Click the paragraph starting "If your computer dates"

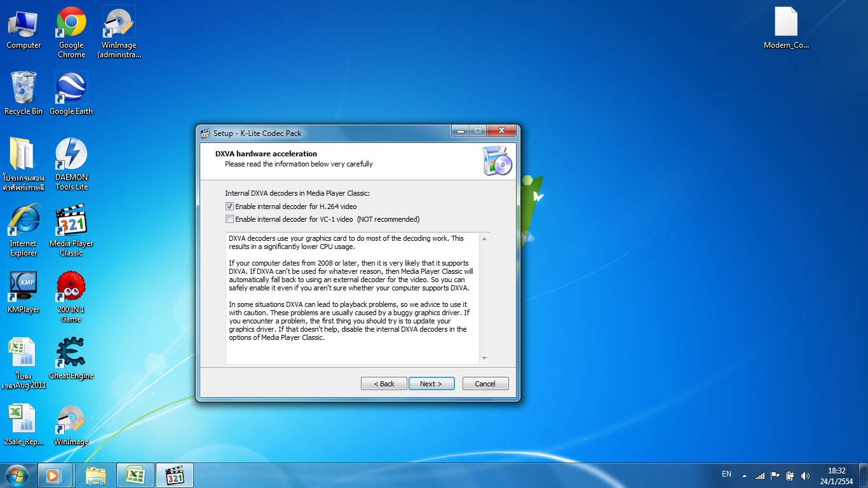point(351,276)
